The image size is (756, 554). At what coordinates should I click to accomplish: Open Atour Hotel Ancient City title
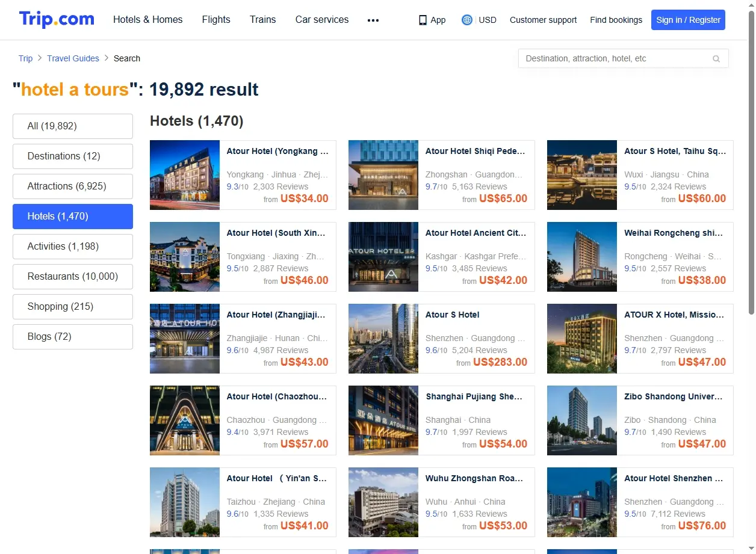(x=476, y=233)
